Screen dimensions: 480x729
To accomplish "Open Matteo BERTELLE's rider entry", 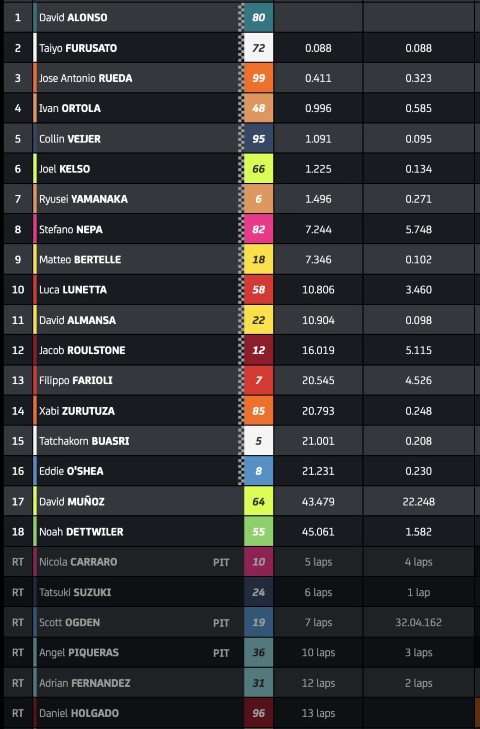I will click(80, 259).
